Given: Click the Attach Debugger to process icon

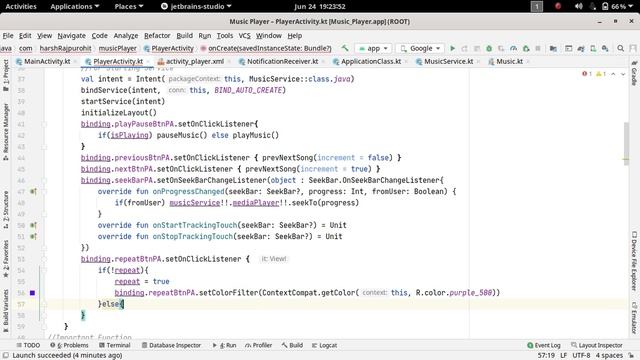Looking at the screenshot, I should pyautogui.click(x=526, y=48).
